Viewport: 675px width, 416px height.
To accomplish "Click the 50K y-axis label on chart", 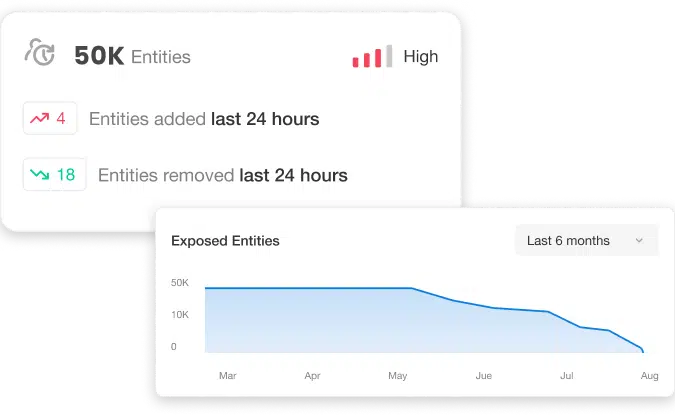I will pyautogui.click(x=180, y=283).
